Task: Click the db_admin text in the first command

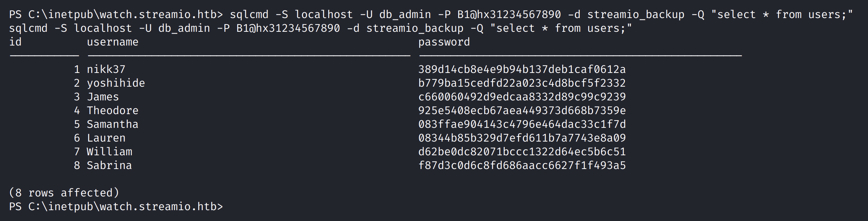Action: pyautogui.click(x=405, y=14)
